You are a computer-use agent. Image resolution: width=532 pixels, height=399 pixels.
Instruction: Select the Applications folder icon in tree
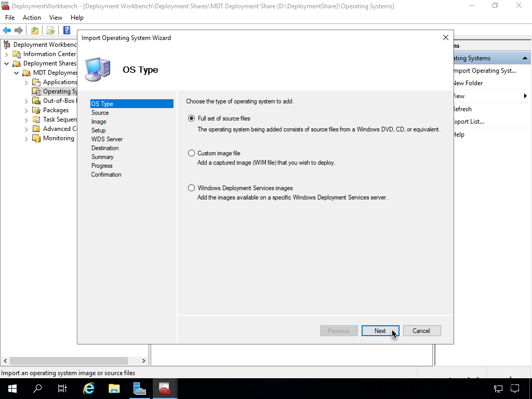36,82
